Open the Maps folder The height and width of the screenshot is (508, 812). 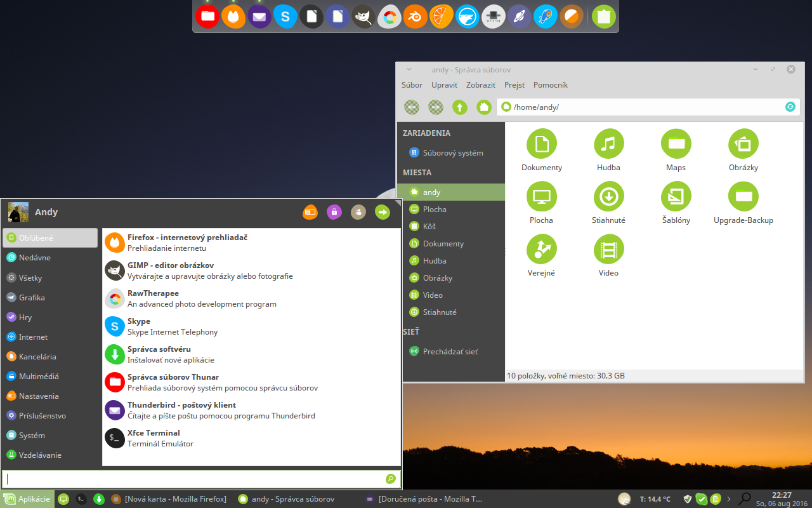tap(676, 150)
